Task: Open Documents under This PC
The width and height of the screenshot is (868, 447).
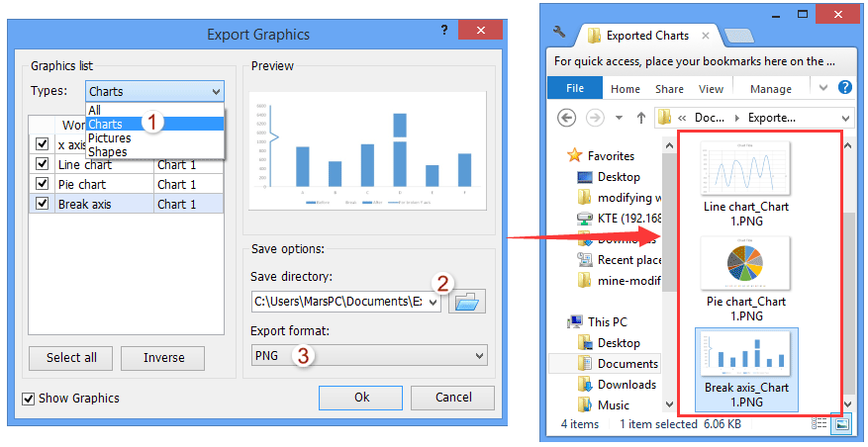Action: [627, 363]
